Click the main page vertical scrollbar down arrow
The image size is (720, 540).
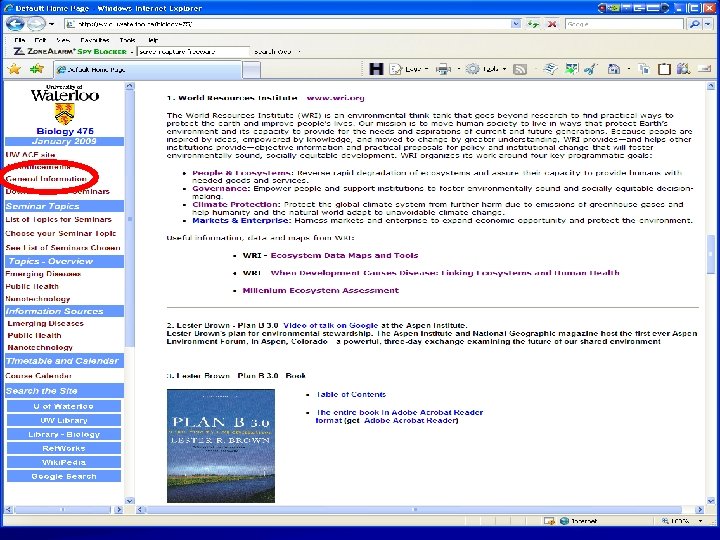711,501
